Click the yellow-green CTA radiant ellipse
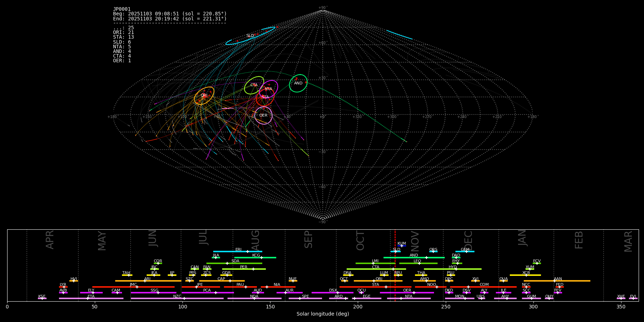 [x=254, y=85]
